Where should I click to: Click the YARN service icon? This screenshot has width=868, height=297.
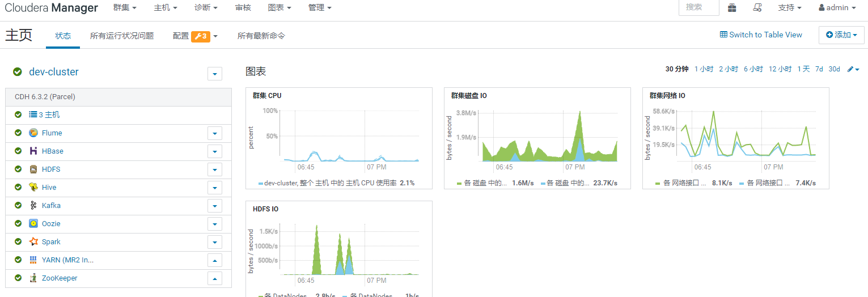tap(33, 260)
